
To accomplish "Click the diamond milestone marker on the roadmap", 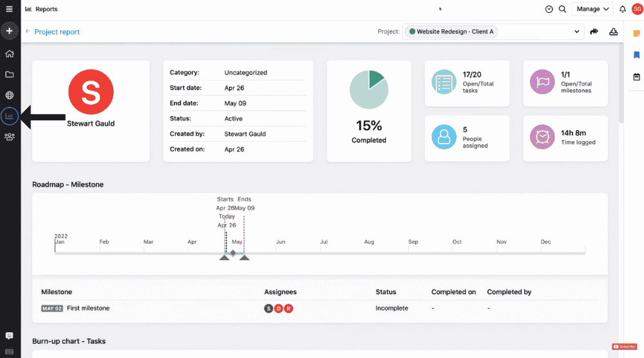I will (x=233, y=253).
